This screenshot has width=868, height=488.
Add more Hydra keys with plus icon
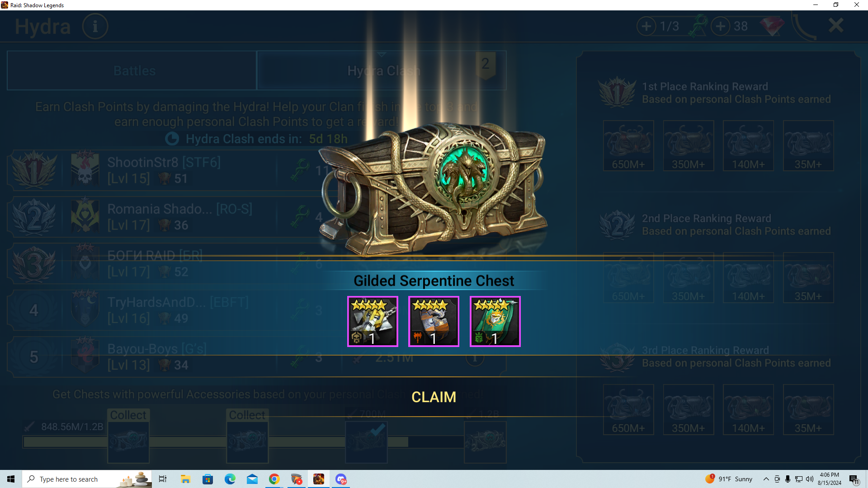[x=646, y=26]
